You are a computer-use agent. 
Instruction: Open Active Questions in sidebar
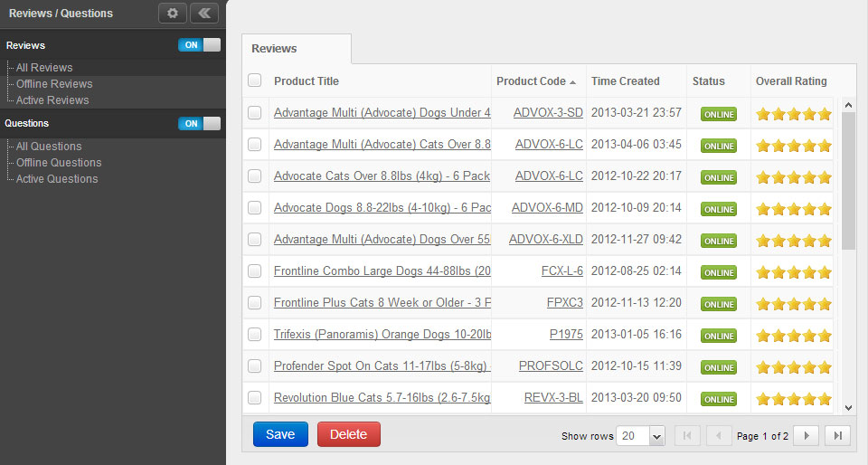(57, 179)
